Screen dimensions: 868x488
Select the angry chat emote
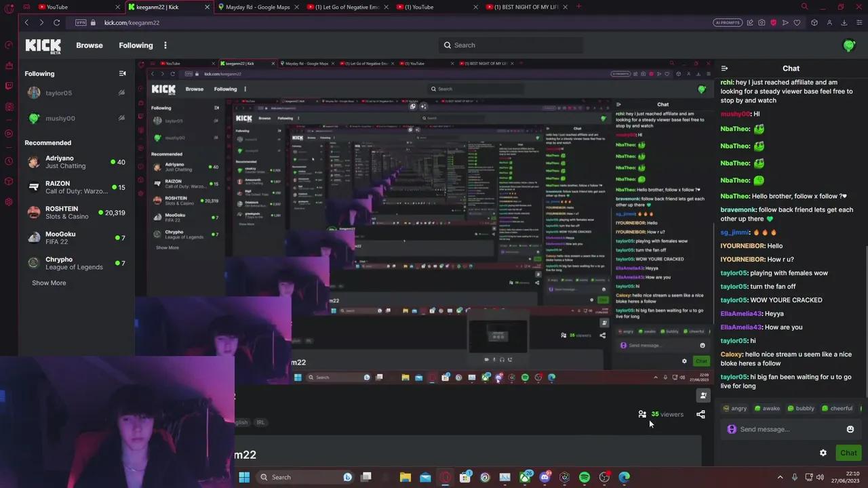click(735, 409)
